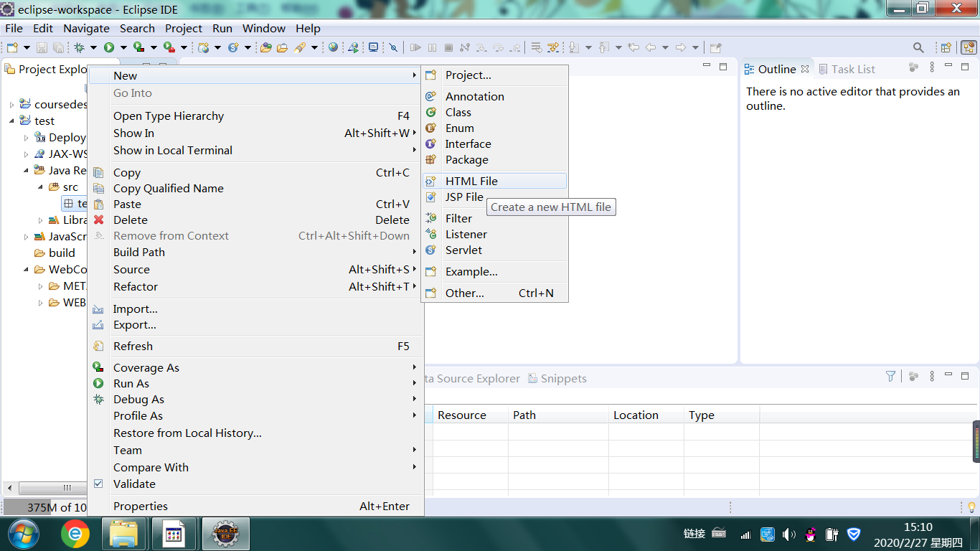Switch to the Task List tab
Image resolution: width=980 pixels, height=551 pixels.
click(853, 69)
